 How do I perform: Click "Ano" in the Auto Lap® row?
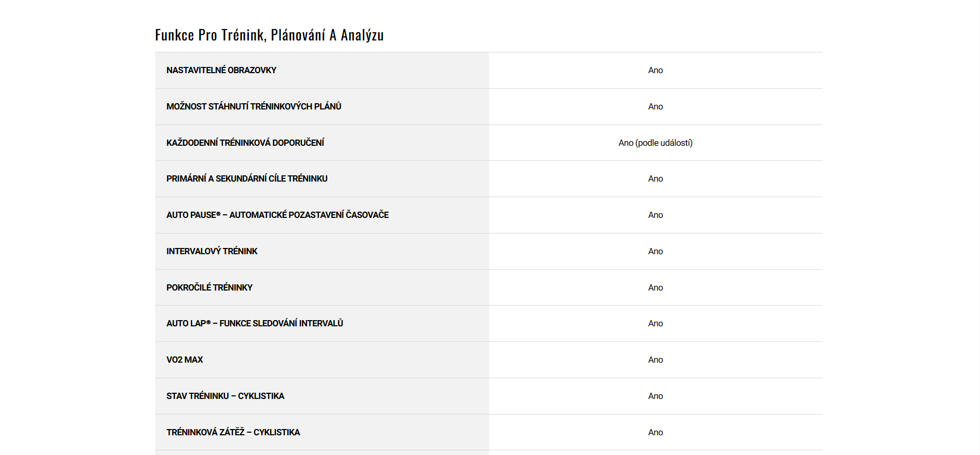click(x=655, y=323)
